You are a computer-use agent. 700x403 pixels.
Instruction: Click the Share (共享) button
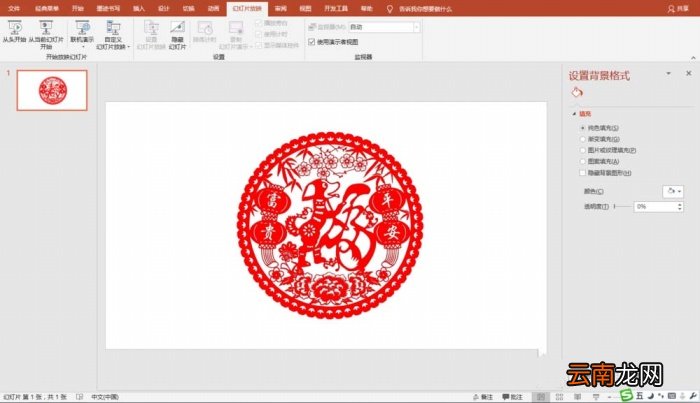tap(678, 9)
